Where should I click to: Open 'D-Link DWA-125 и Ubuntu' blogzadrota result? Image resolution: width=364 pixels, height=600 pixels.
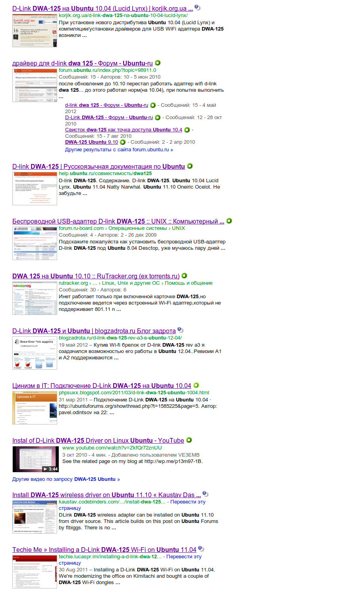click(94, 331)
